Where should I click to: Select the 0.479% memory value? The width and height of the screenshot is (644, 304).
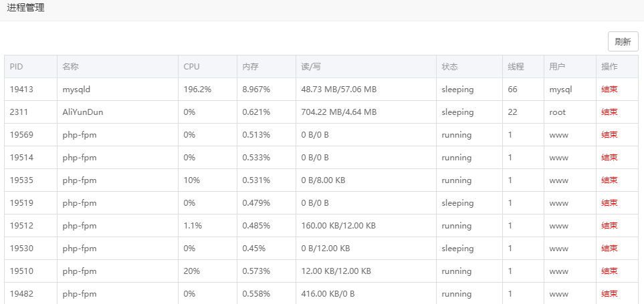pos(256,203)
